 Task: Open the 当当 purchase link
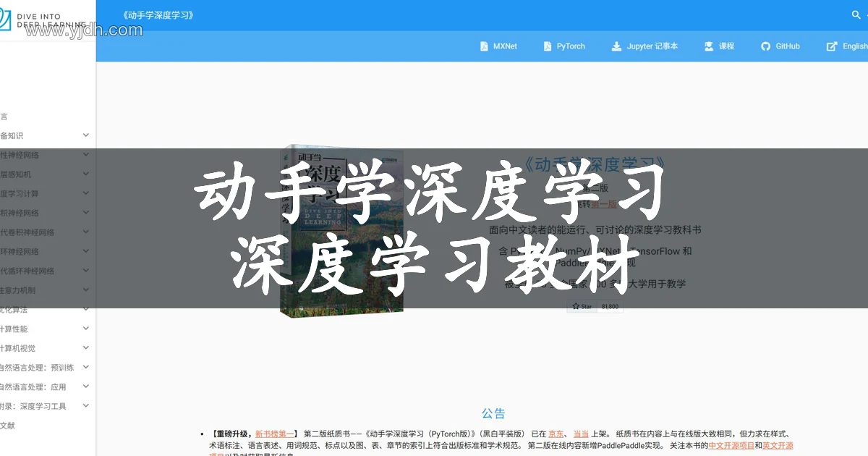pos(581,434)
